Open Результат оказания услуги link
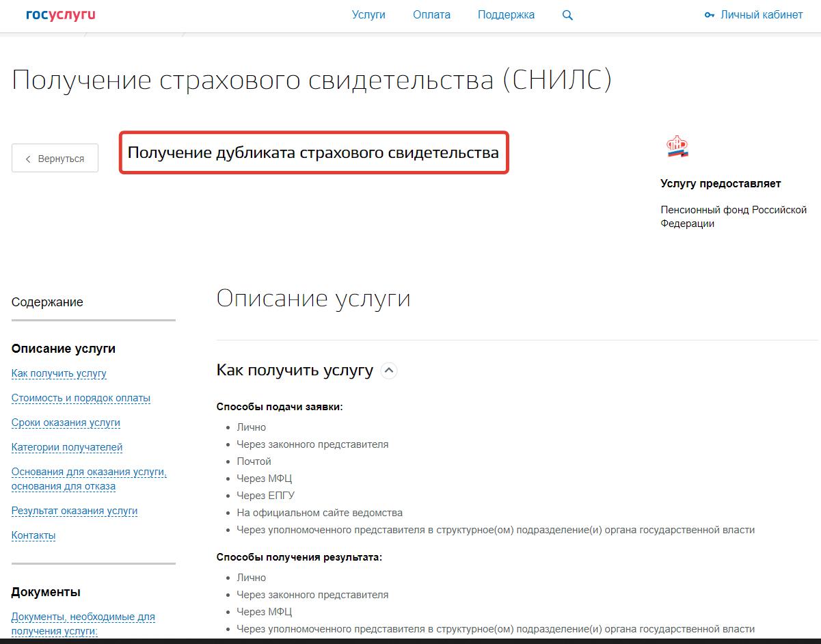This screenshot has width=821, height=644. [x=75, y=511]
